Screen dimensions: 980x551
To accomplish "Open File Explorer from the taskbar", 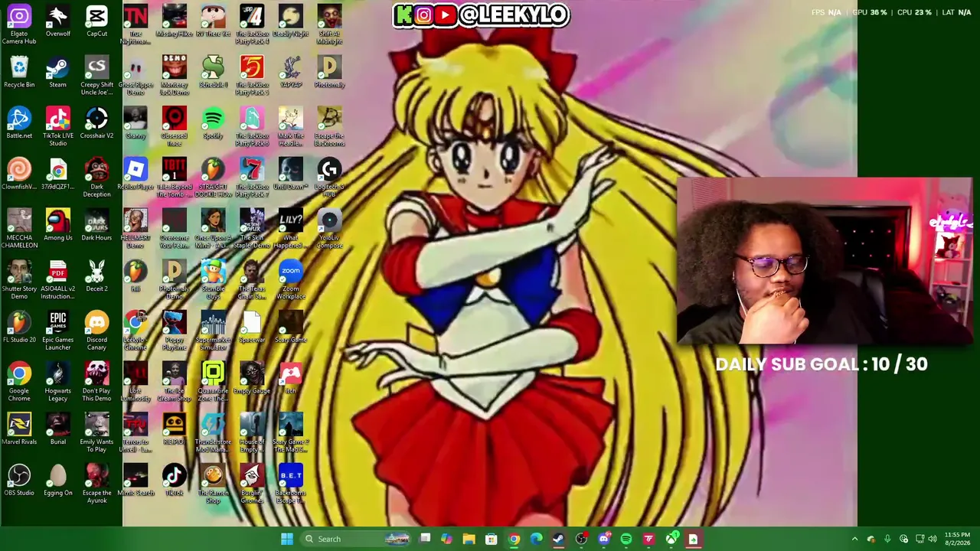I will (469, 539).
